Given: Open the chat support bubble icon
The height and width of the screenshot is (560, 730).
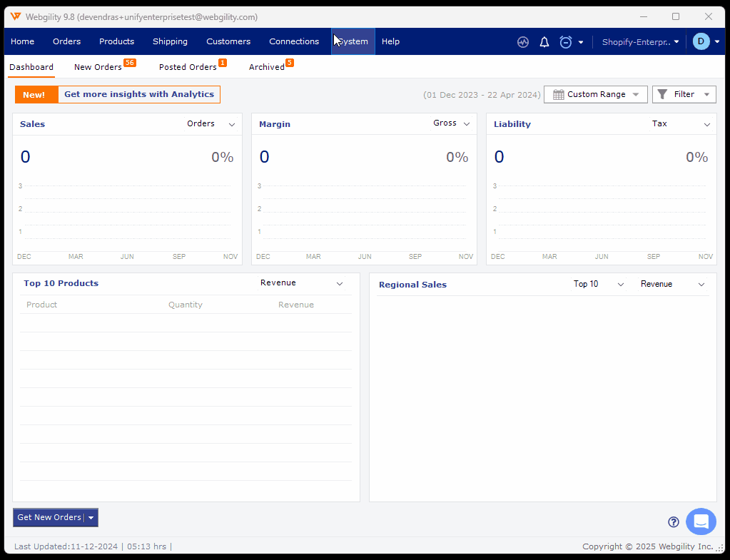Looking at the screenshot, I should [701, 521].
